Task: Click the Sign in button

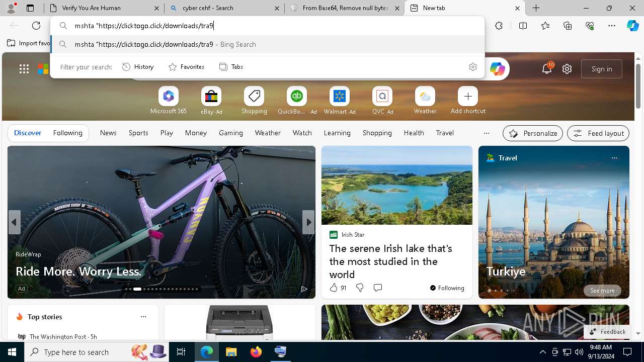Action: pyautogui.click(x=602, y=69)
